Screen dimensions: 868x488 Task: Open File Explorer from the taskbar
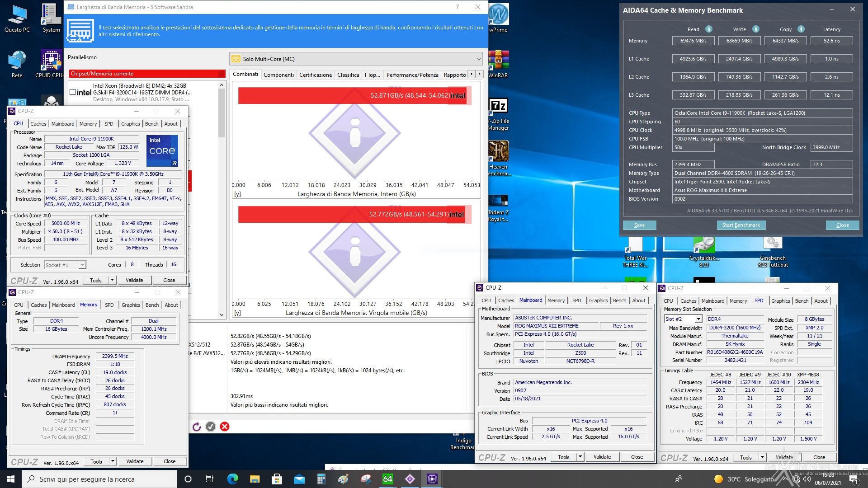255,479
